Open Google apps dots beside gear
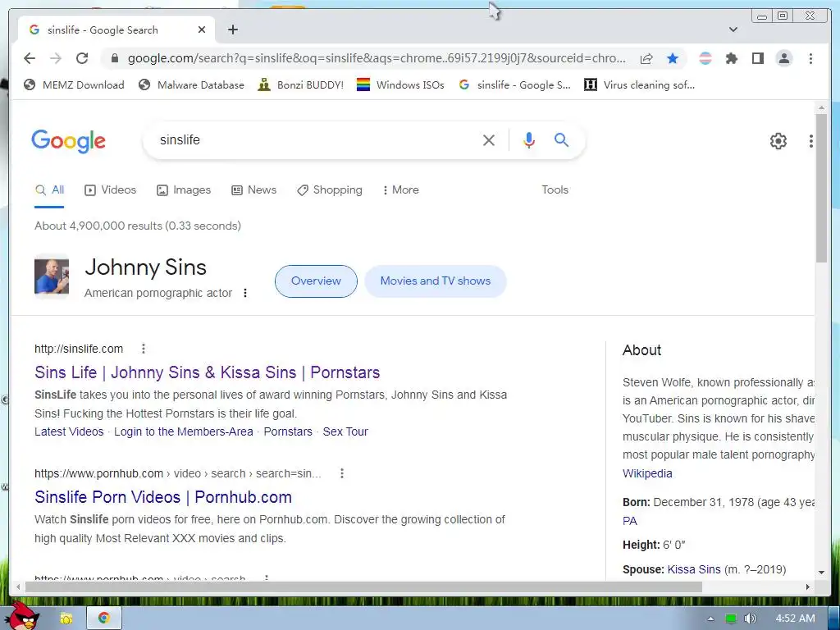Viewport: 840px width, 630px height. point(810,141)
